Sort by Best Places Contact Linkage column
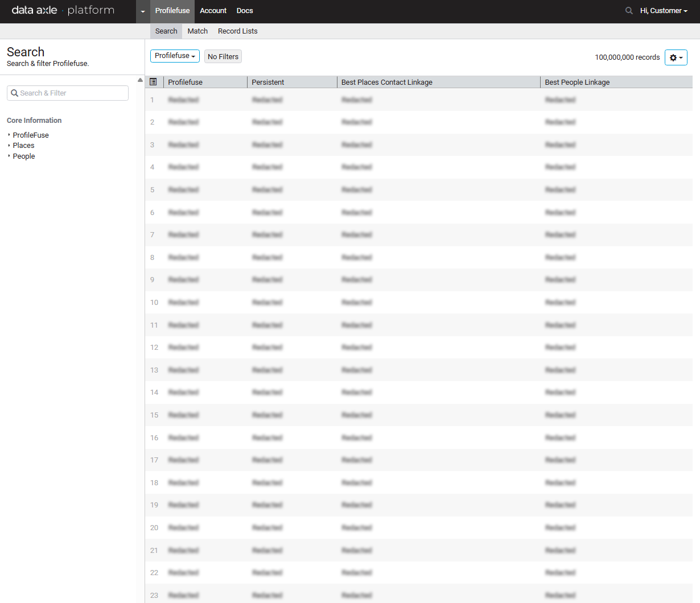700x603 pixels. click(x=387, y=82)
